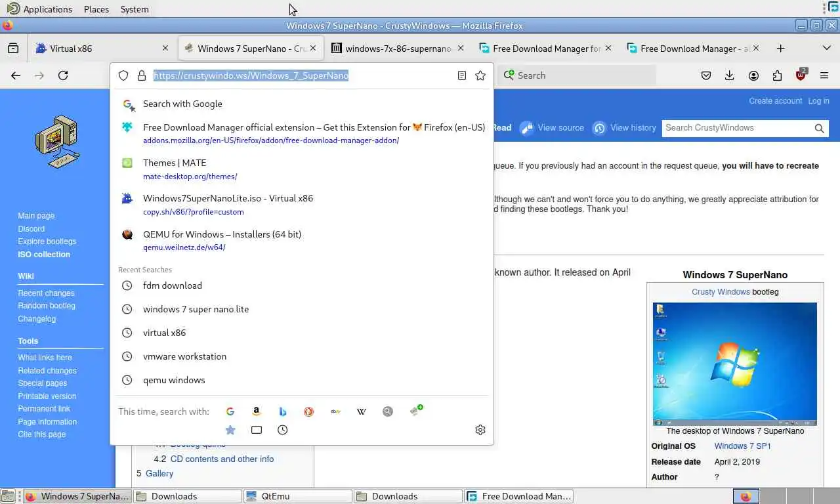Open ISO collection sidebar link
This screenshot has height=504, width=840.
44,255
